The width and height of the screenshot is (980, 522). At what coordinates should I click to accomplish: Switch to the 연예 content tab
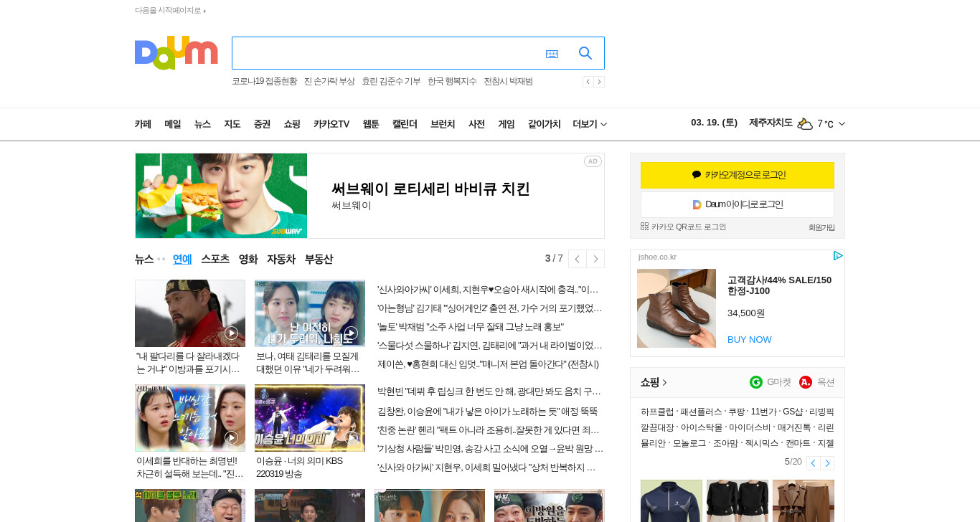coord(182,259)
